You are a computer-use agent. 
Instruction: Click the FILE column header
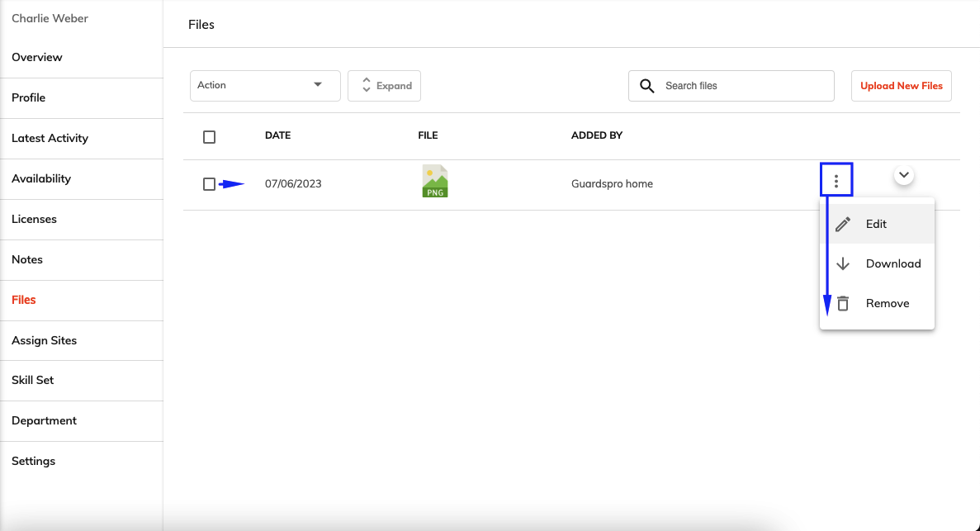tap(428, 135)
